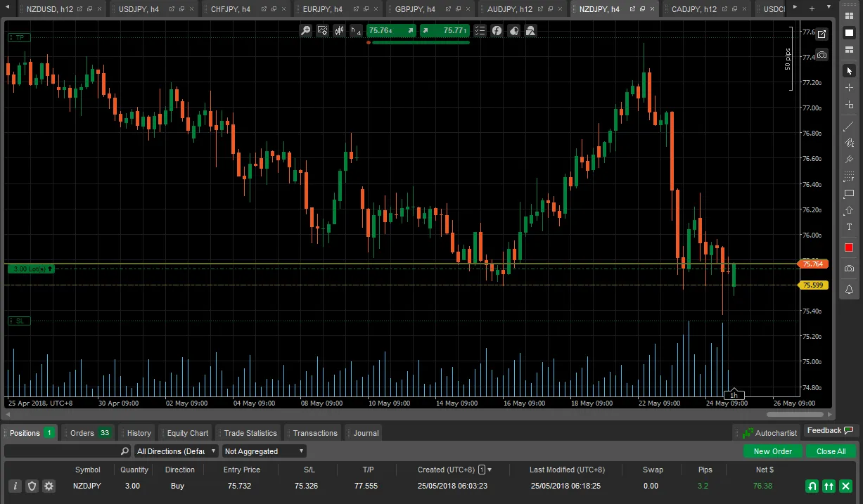The width and height of the screenshot is (863, 504).
Task: Double the NZDJPY position
Action: pyautogui.click(x=829, y=486)
